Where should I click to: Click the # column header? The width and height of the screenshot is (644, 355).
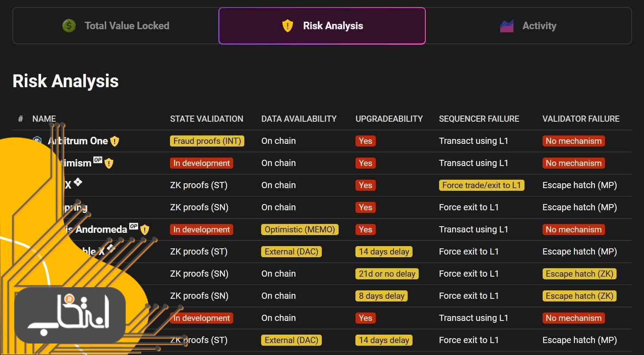(20, 119)
